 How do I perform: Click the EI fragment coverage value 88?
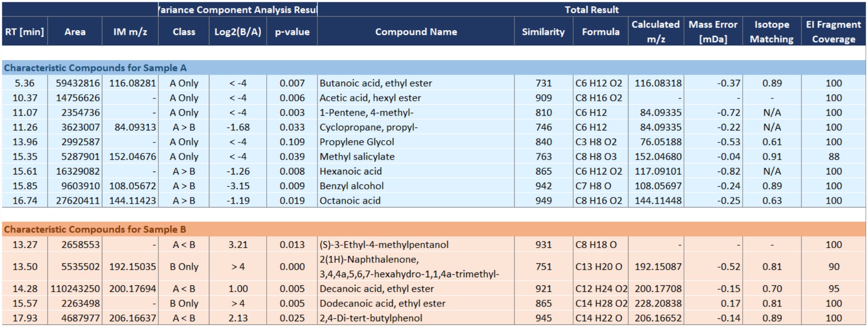click(x=834, y=157)
